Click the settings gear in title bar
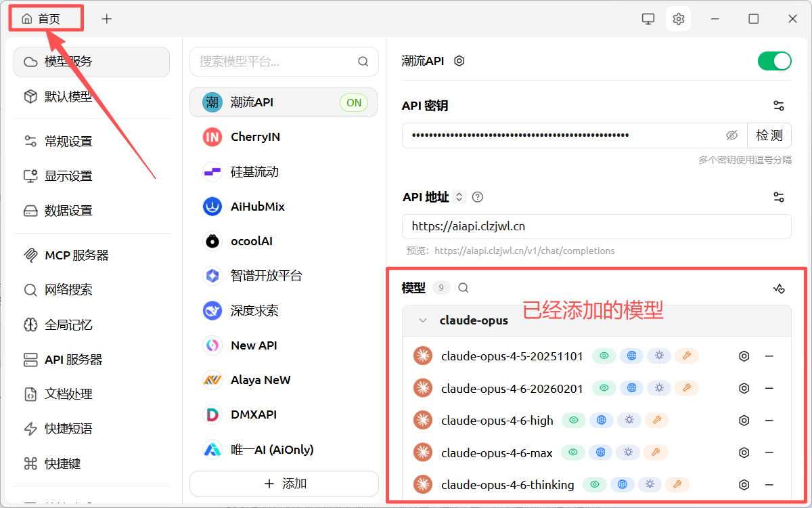Viewport: 812px width, 508px height. 679,19
